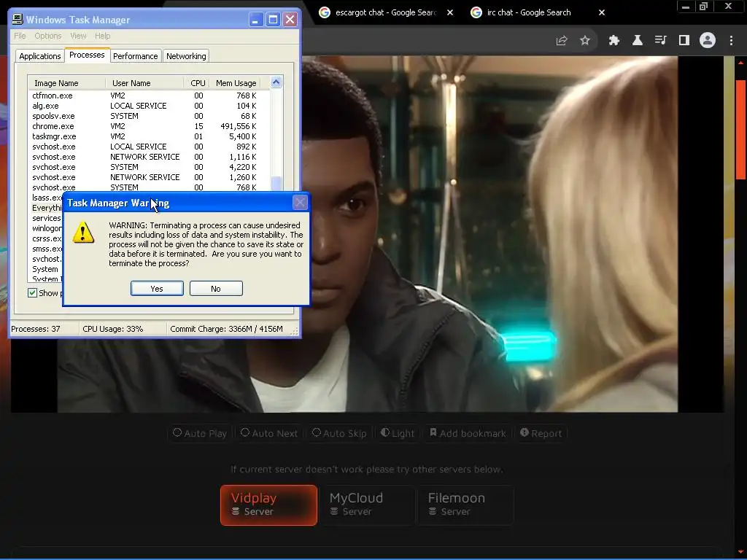This screenshot has width=747, height=560.
Task: Select the chrome.exe process row
Action: pos(144,126)
